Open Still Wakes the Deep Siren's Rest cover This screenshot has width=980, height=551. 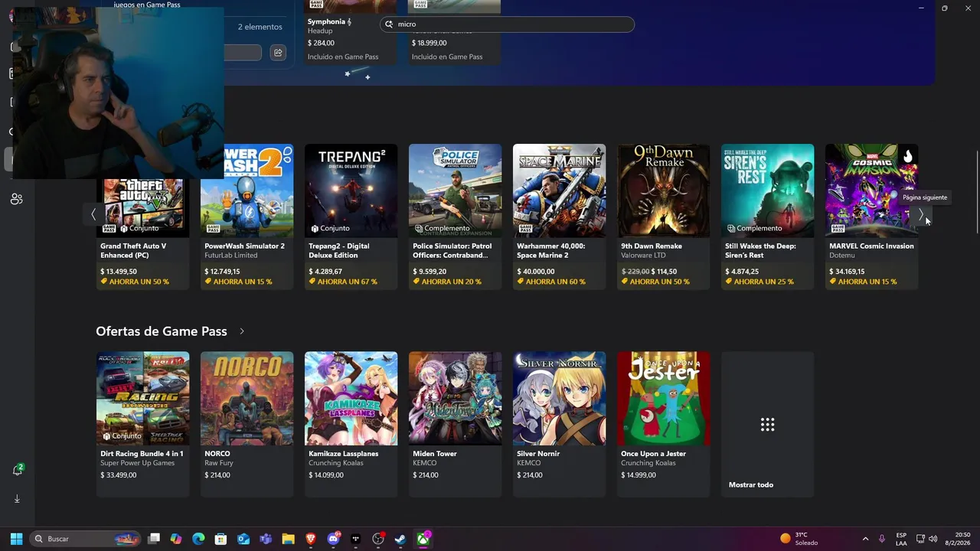767,191
